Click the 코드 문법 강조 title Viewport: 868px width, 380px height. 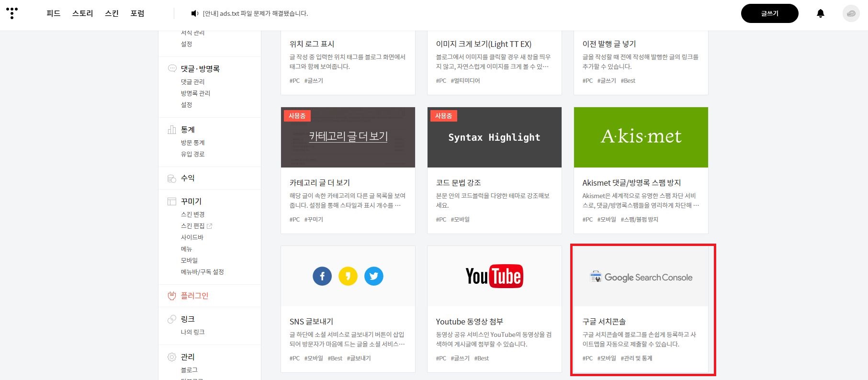point(458,183)
